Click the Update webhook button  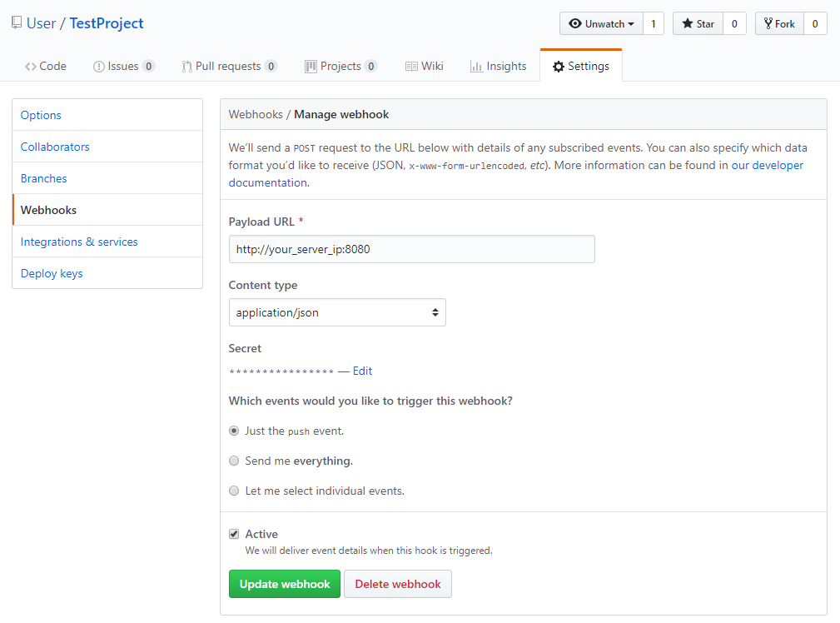285,584
